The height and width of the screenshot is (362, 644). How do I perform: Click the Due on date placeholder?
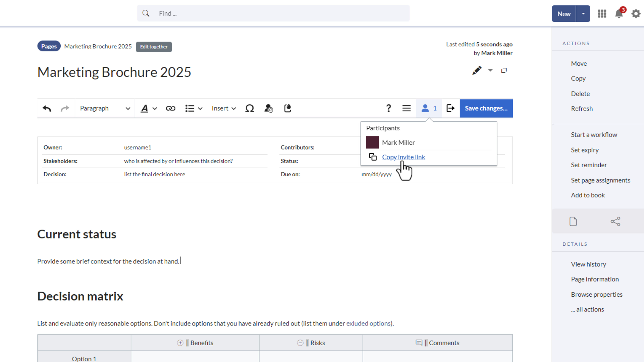(x=376, y=174)
